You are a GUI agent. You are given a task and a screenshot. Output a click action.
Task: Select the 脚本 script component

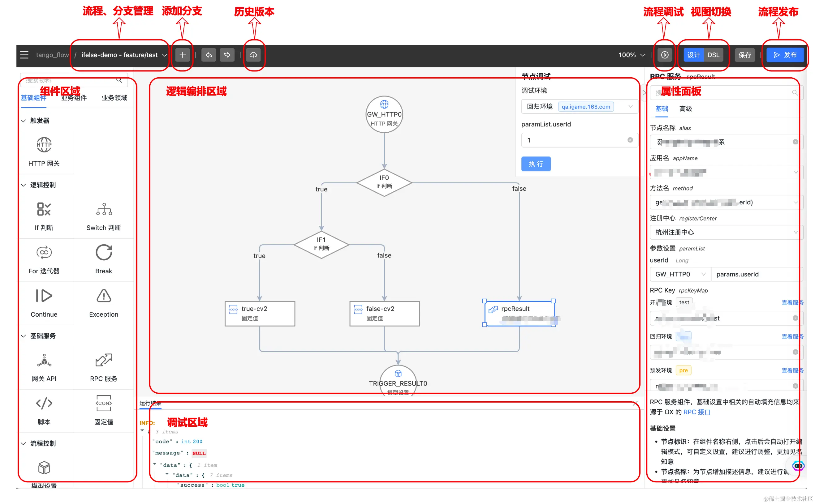coord(44,411)
